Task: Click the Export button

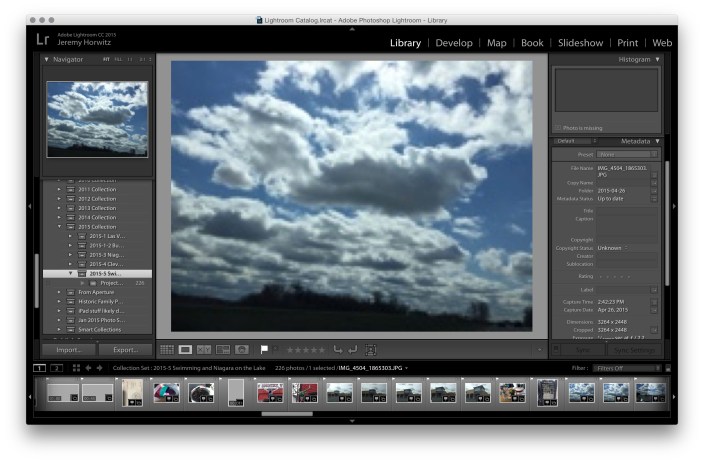Action: click(125, 350)
